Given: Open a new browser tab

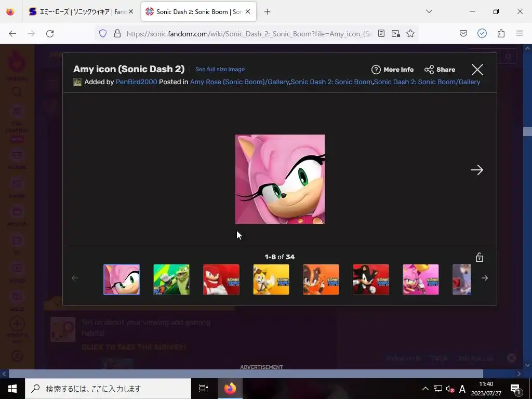Looking at the screenshot, I should click(268, 11).
